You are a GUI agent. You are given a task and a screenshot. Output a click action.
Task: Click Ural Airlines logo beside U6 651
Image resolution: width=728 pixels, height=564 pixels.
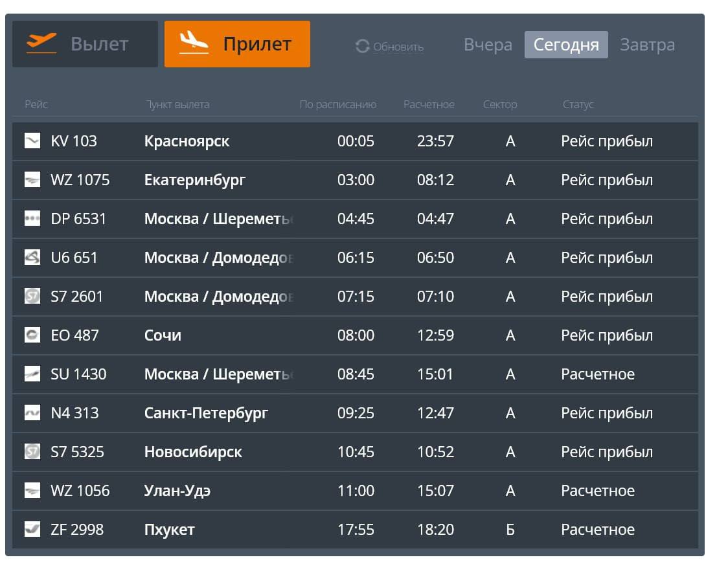coord(32,258)
